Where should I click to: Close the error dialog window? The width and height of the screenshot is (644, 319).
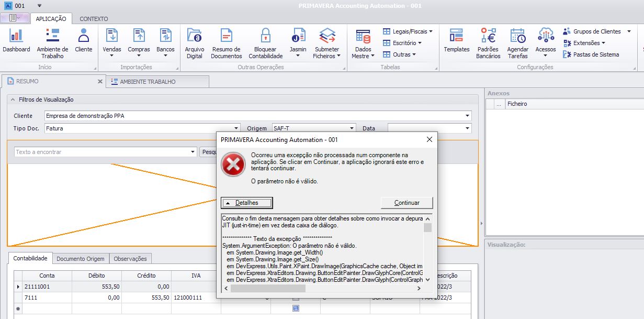coord(429,139)
